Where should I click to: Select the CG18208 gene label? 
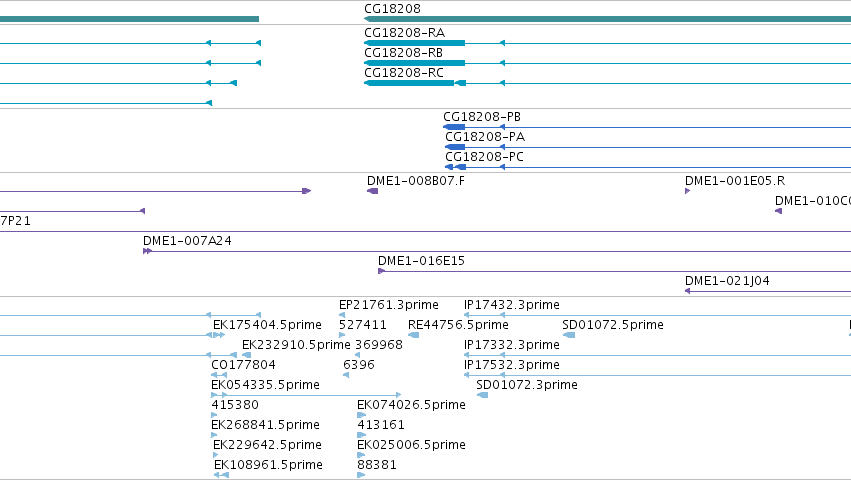(392, 9)
